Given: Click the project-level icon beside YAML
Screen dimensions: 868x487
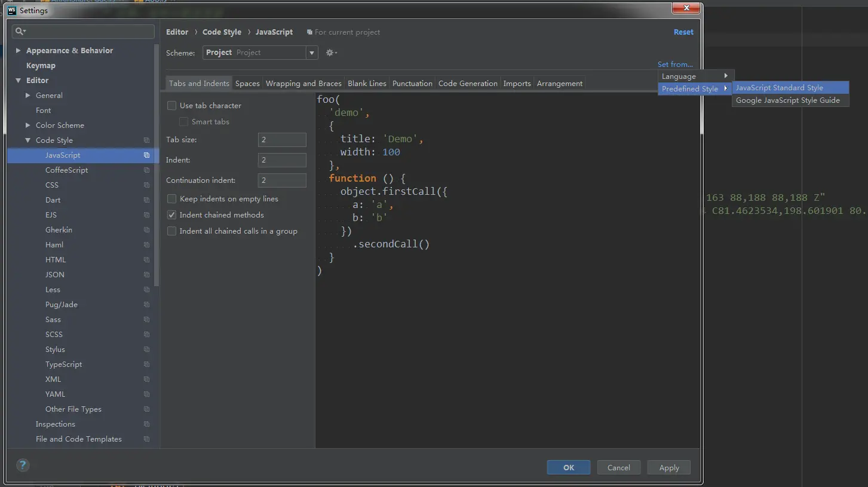Looking at the screenshot, I should [146, 394].
